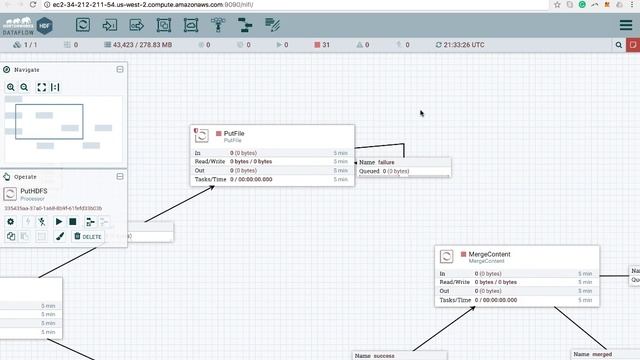Click the Queued 0 (0 bytes) failure value

(x=396, y=171)
